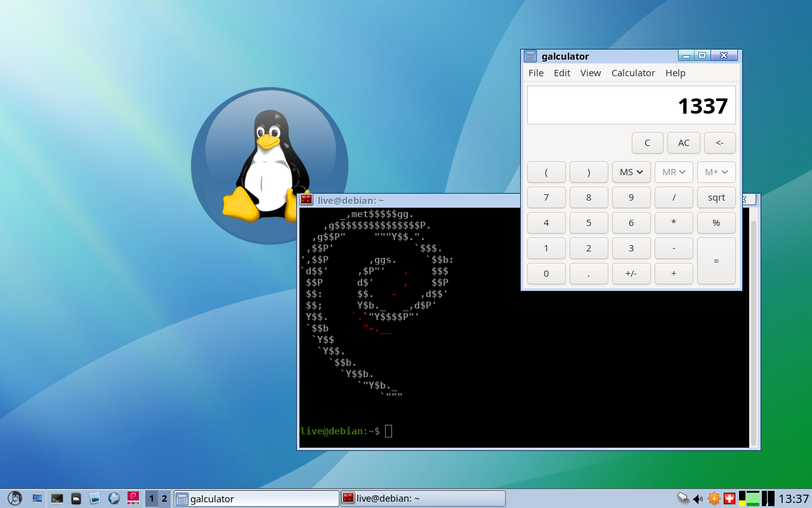Click the Debian installer launcher icon
The height and width of the screenshot is (508, 812).
point(134,498)
